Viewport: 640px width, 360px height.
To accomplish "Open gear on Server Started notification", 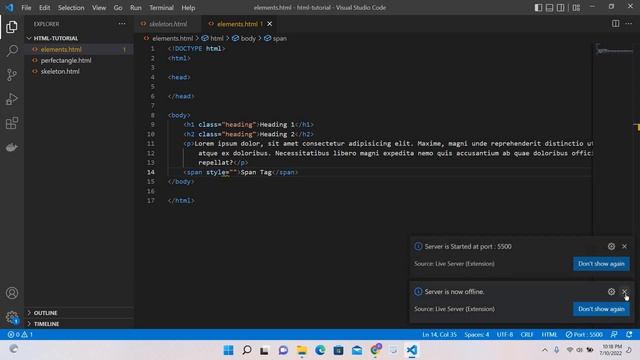I will tap(611, 246).
